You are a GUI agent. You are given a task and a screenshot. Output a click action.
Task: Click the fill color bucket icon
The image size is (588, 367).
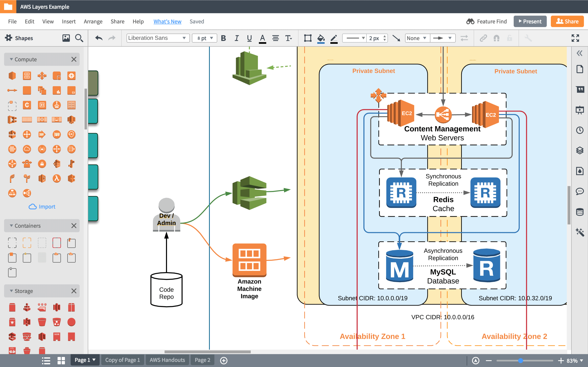coord(321,38)
